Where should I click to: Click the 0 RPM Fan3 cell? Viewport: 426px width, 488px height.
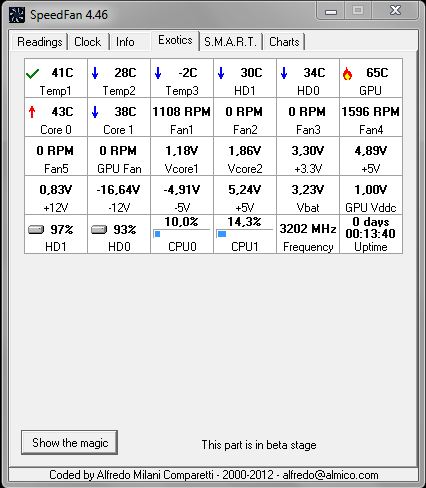click(308, 117)
